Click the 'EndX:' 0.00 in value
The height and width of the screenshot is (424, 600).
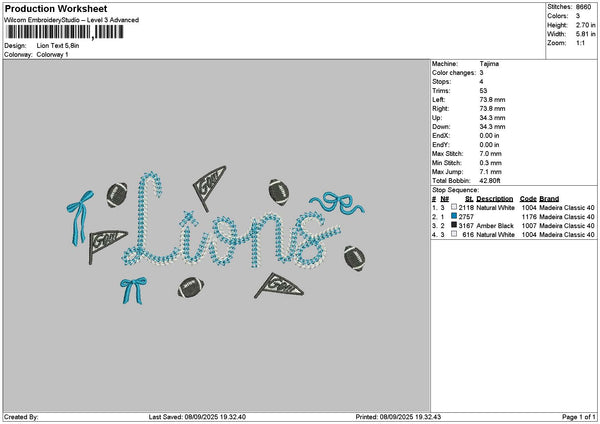click(489, 135)
